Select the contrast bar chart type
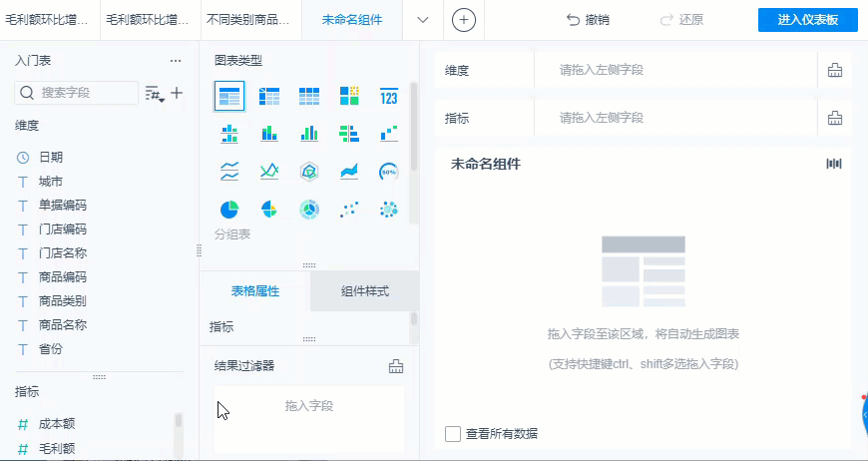This screenshot has width=868, height=461. tap(349, 134)
